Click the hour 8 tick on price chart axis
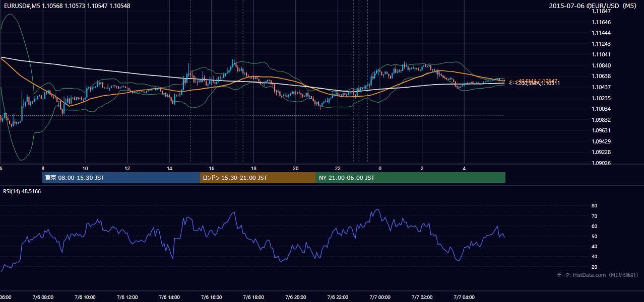Screen dimensions: 644x302 [43, 168]
